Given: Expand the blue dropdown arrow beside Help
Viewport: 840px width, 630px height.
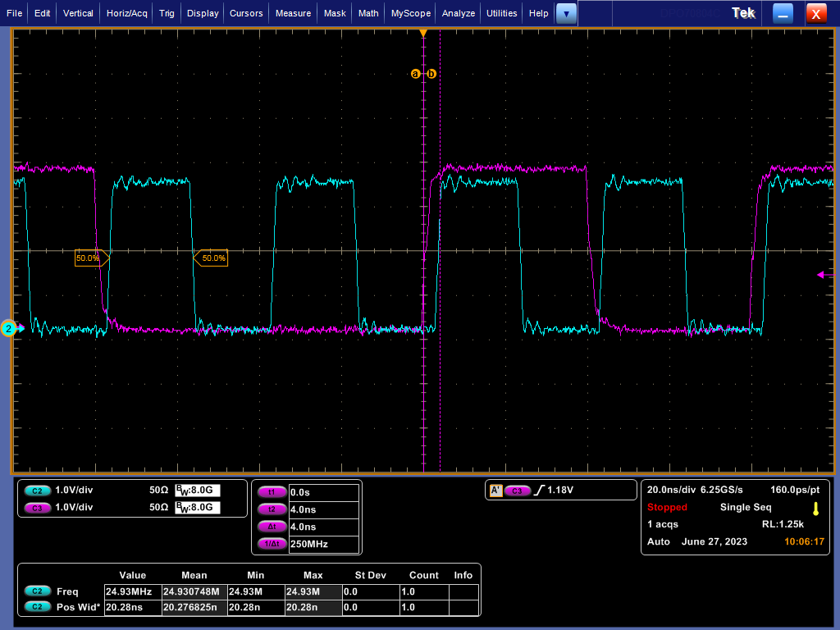Looking at the screenshot, I should pyautogui.click(x=566, y=13).
